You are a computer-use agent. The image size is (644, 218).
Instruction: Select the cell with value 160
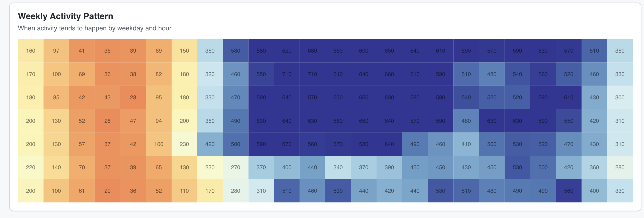coord(31,51)
